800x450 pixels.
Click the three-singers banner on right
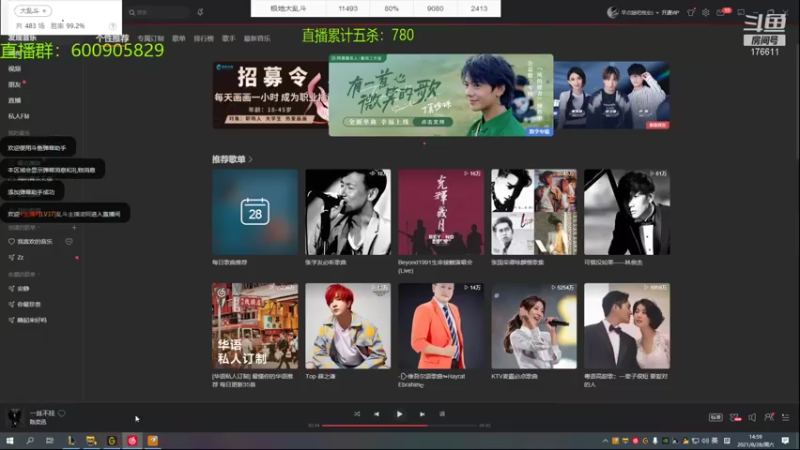[611, 95]
